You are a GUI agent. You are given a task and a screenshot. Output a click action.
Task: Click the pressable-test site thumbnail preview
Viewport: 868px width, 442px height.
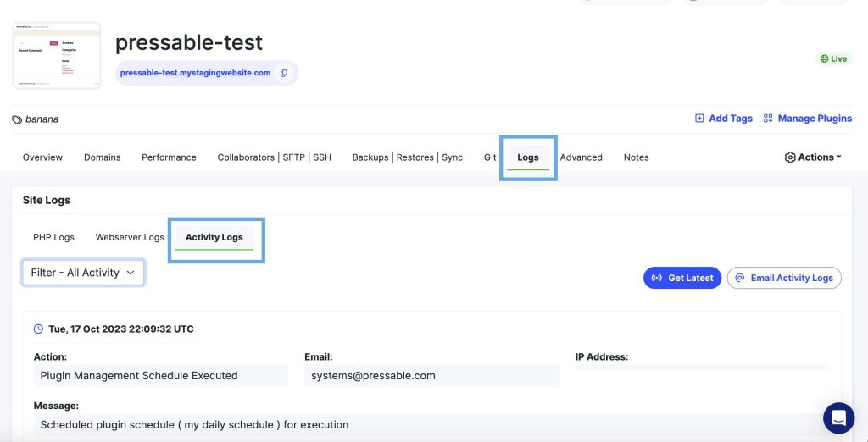click(x=57, y=56)
